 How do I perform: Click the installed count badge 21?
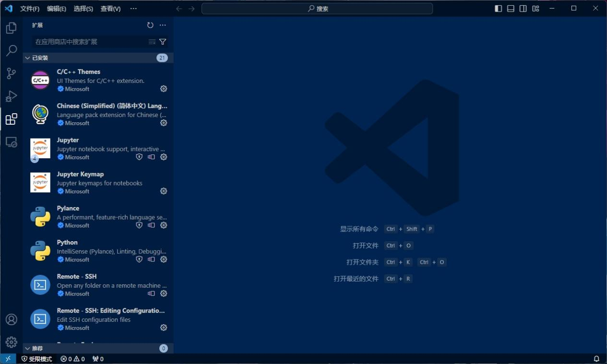pyautogui.click(x=162, y=58)
